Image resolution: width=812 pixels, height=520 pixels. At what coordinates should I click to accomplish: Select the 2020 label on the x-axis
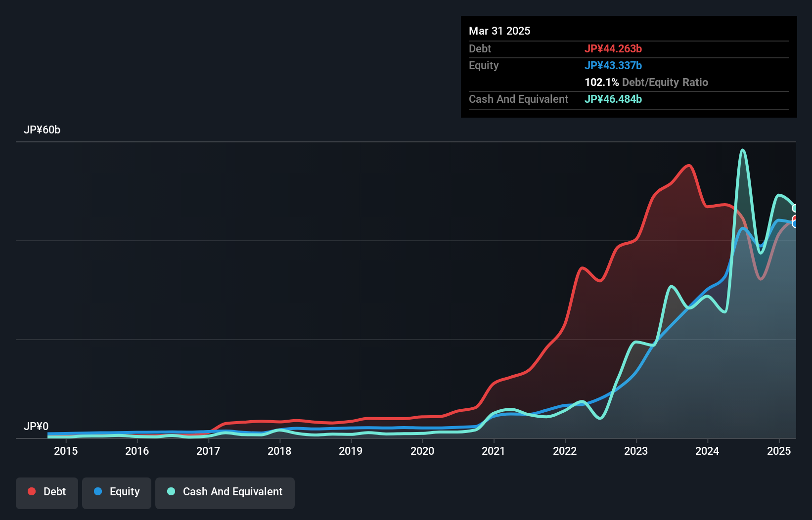(422, 451)
